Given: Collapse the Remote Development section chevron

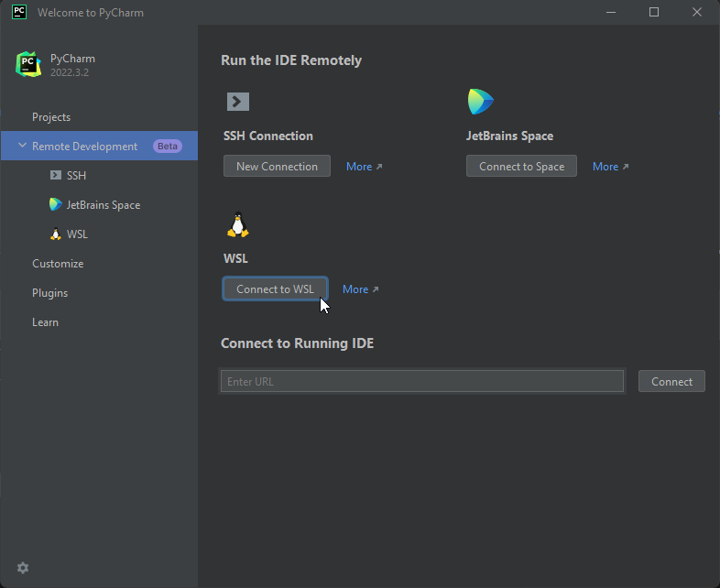Looking at the screenshot, I should (x=22, y=146).
